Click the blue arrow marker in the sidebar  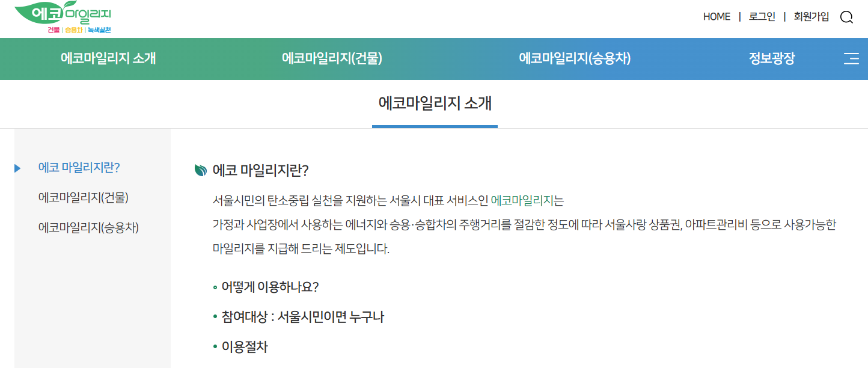(x=16, y=169)
